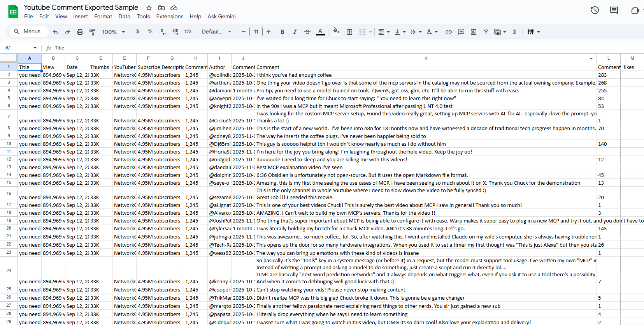Start a video call with the camera icon
644x325 pixels.
pos(635,10)
